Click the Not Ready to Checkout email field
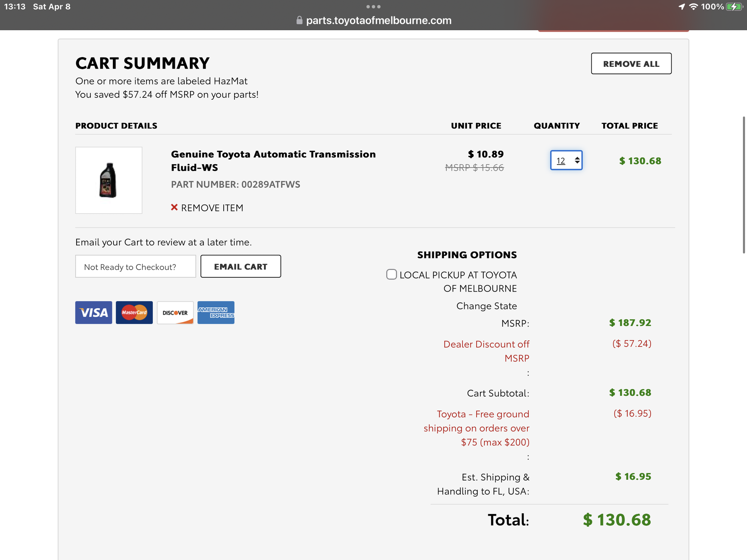Viewport: 747px width, 560px height. point(136,267)
